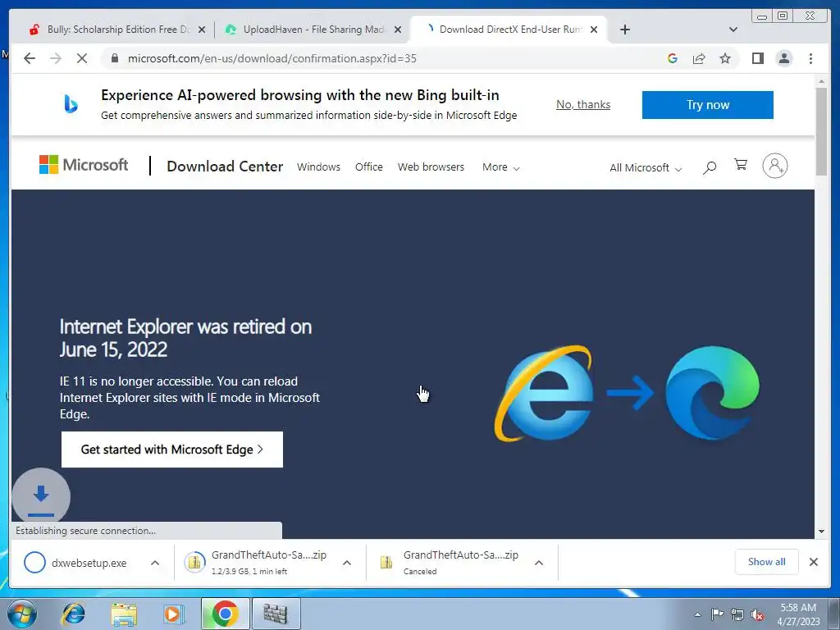Open the Google icon in the address bar
This screenshot has width=840, height=630.
tap(673, 58)
